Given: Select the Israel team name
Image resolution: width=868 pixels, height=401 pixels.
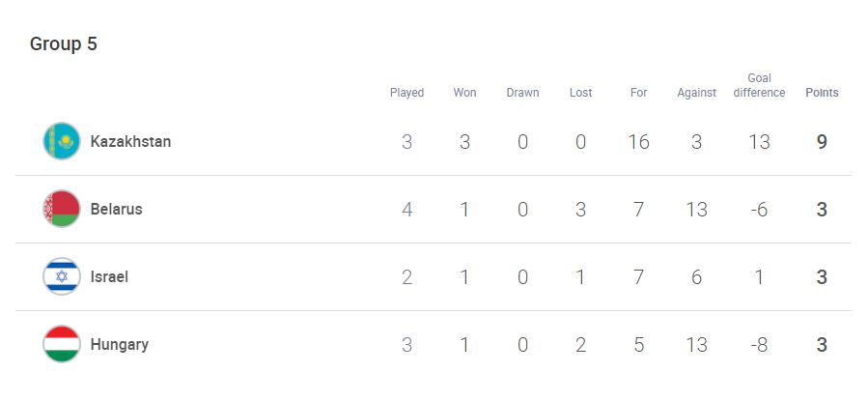Looking at the screenshot, I should (x=109, y=276).
